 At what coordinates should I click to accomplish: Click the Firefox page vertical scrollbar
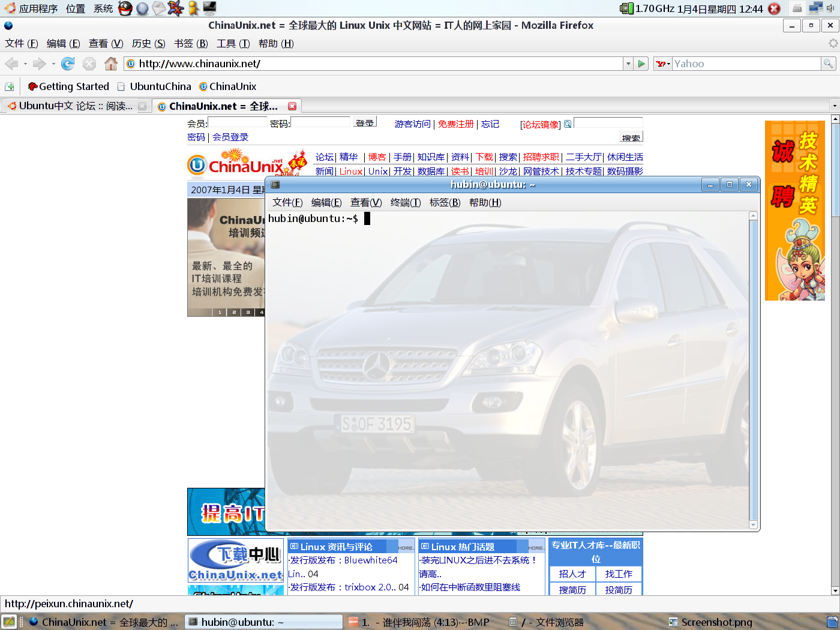835,354
